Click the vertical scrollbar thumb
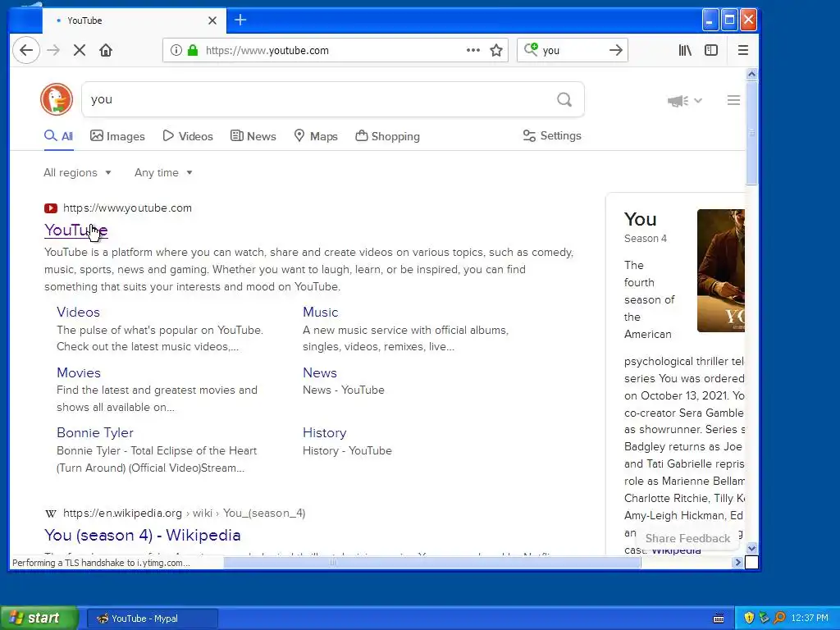840x630 pixels. pyautogui.click(x=751, y=133)
